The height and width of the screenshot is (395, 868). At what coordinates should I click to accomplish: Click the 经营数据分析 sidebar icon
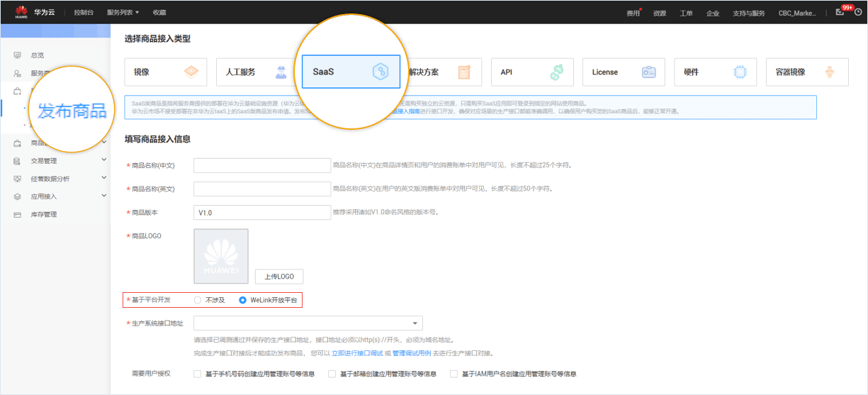pyautogui.click(x=17, y=179)
